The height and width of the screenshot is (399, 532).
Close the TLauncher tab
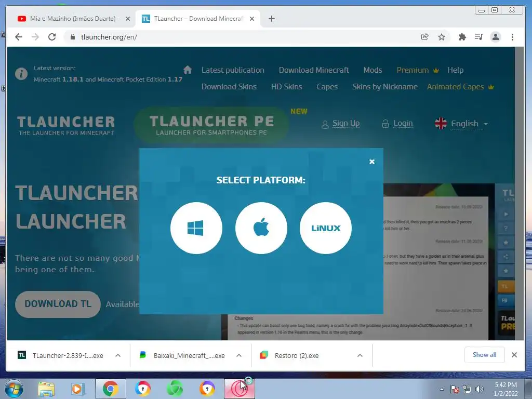[252, 19]
